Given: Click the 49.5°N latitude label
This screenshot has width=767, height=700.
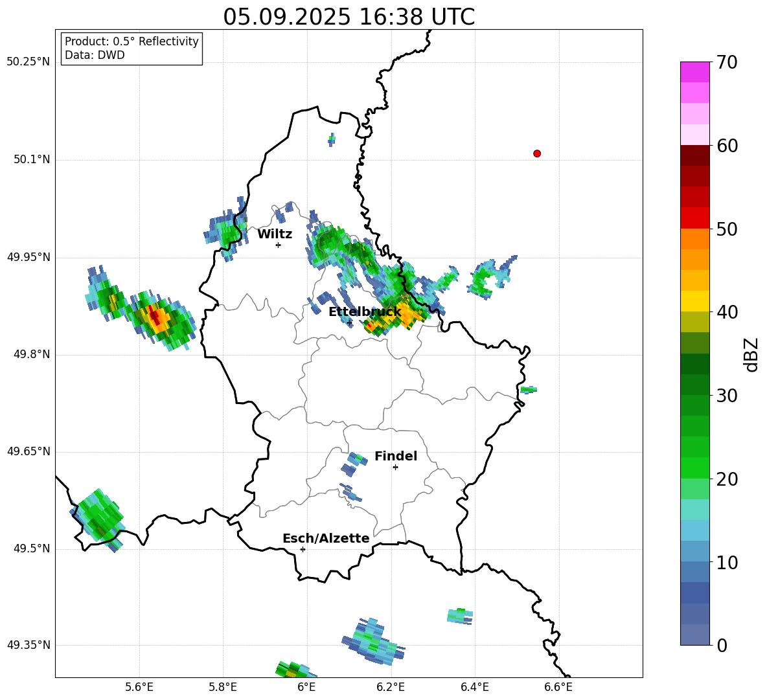Looking at the screenshot, I should click(32, 548).
